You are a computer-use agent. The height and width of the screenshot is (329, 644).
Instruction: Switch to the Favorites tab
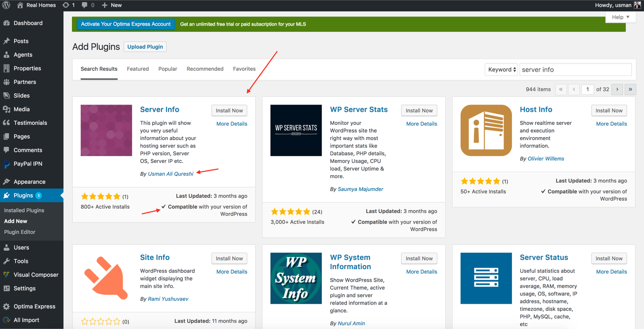(244, 69)
